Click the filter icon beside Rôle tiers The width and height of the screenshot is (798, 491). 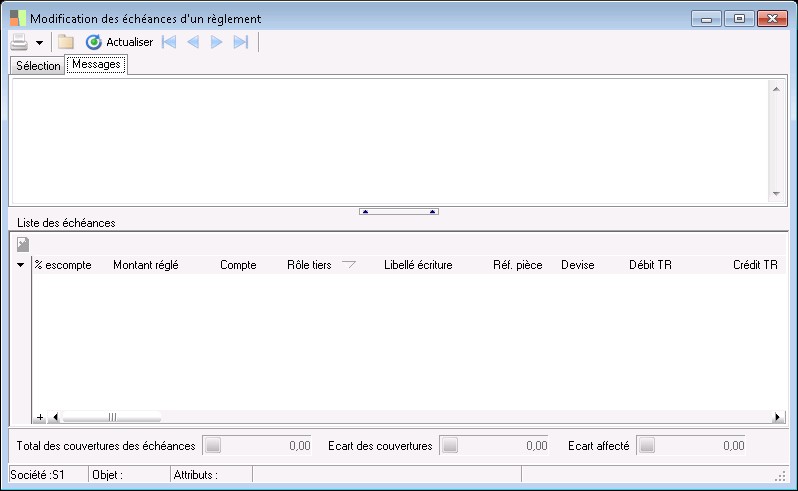[349, 264]
